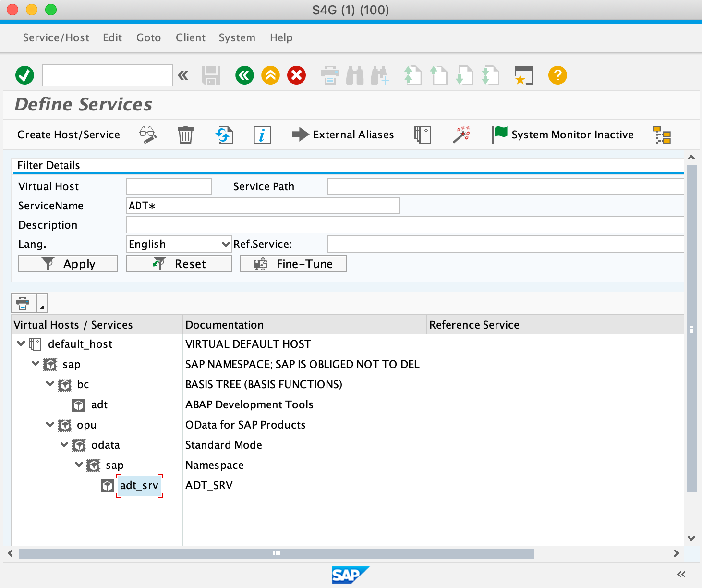Open the hierarchy display icon on the far right
The width and height of the screenshot is (702, 588).
click(661, 135)
